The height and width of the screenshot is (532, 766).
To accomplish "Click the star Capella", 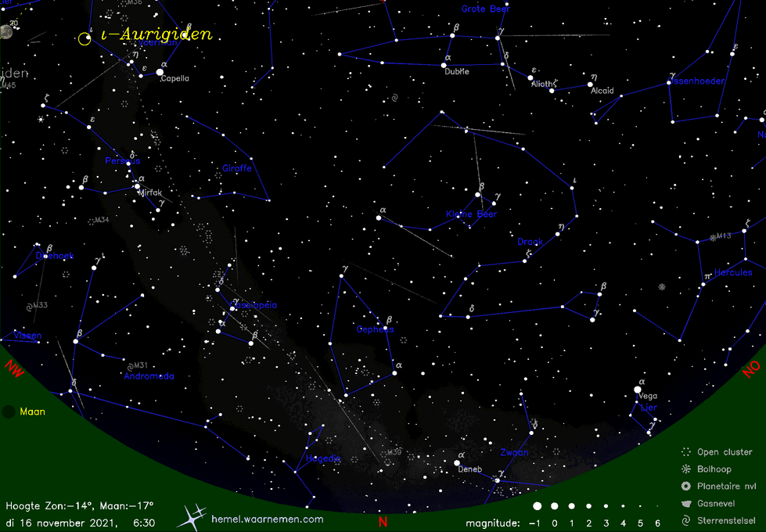I will (x=160, y=72).
